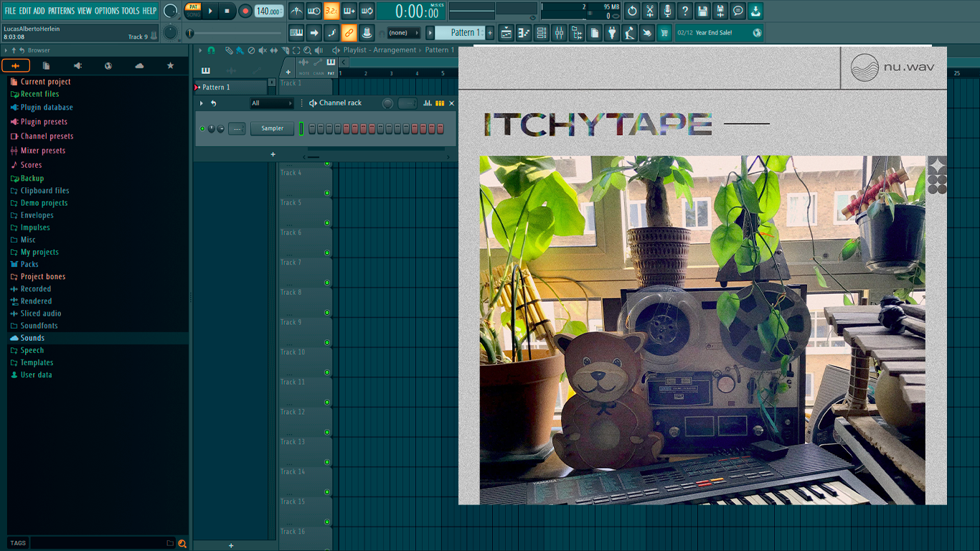This screenshot has height=551, width=980.
Task: Expand the Channel presets folder
Action: click(x=47, y=136)
